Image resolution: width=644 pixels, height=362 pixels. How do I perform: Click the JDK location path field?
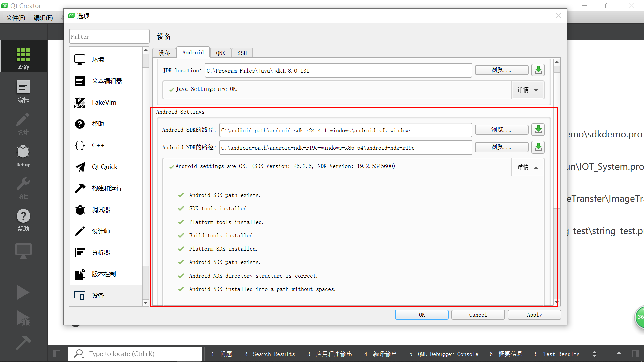(338, 71)
